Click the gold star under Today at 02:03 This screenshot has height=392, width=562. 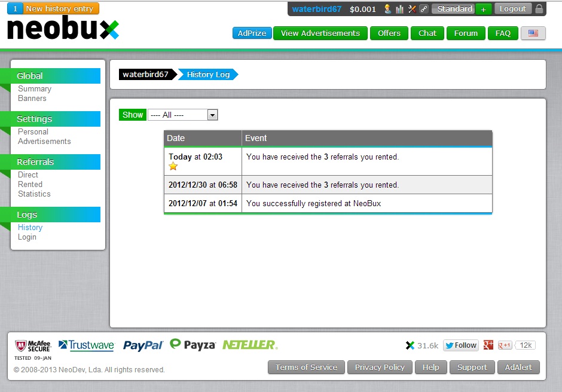click(173, 166)
